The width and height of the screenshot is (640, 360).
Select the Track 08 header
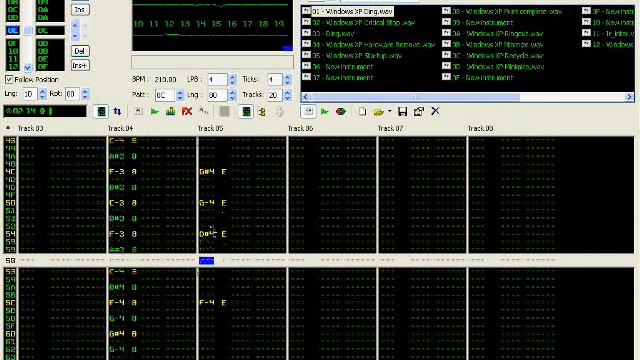pos(480,128)
